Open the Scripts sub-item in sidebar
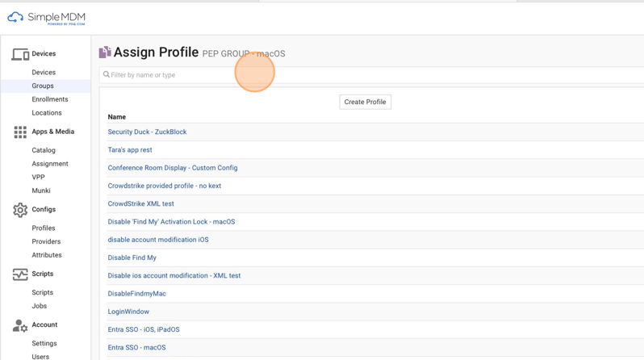Image resolution: width=644 pixels, height=360 pixels. pyautogui.click(x=42, y=293)
